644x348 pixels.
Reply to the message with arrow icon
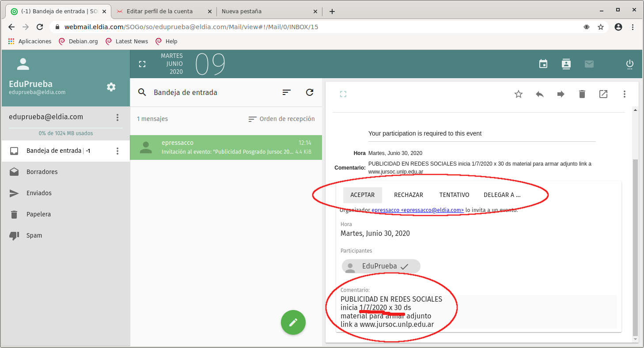tap(540, 94)
